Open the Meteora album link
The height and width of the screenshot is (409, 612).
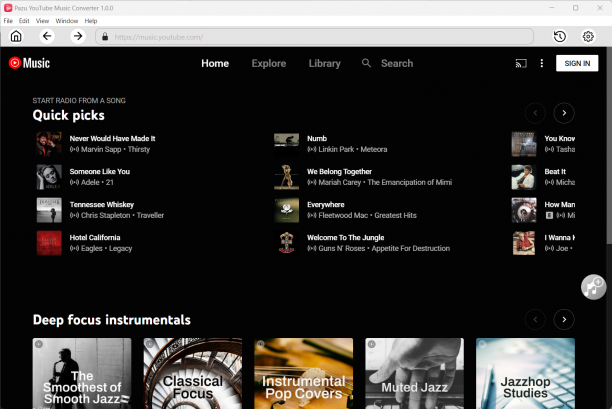[x=374, y=149]
